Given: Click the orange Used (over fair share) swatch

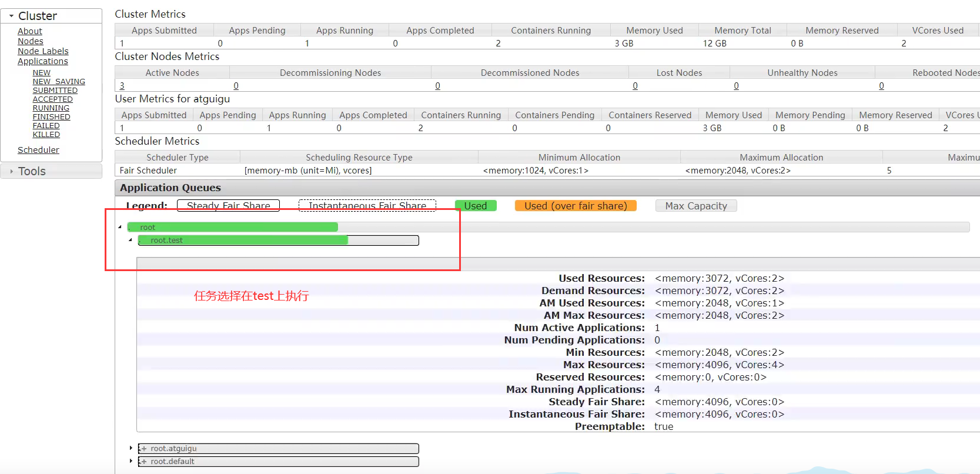Looking at the screenshot, I should 575,206.
